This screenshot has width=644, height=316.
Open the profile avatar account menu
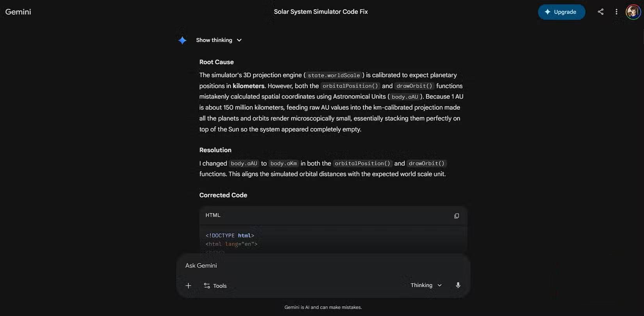coord(633,12)
